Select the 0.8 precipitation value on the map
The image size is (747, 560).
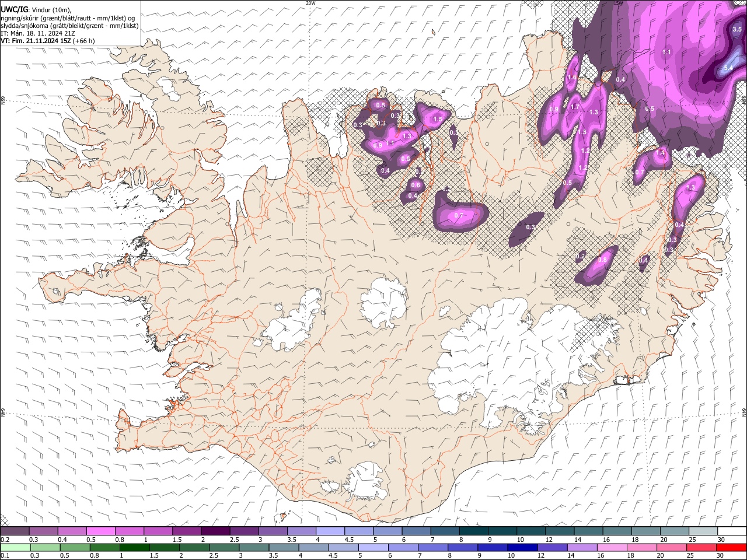click(x=603, y=260)
